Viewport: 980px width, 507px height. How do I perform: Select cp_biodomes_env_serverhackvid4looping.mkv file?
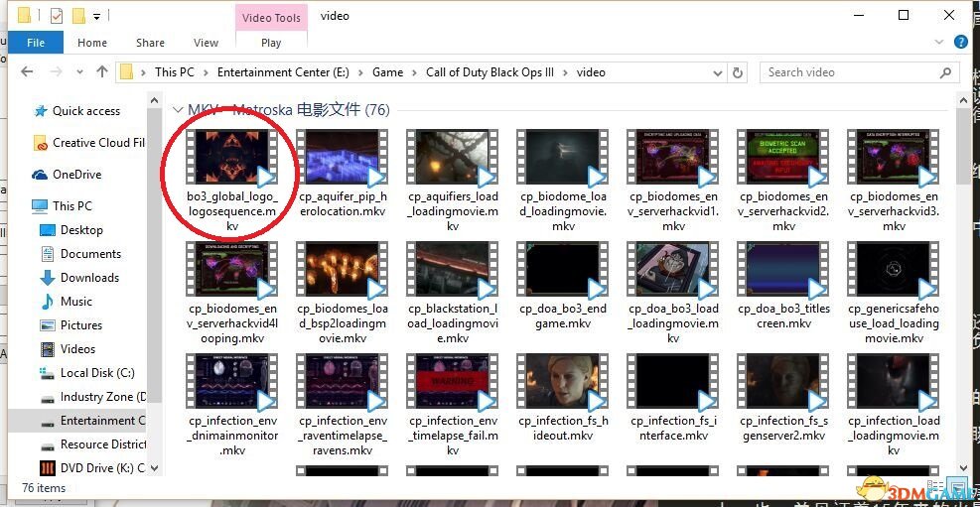(232, 294)
